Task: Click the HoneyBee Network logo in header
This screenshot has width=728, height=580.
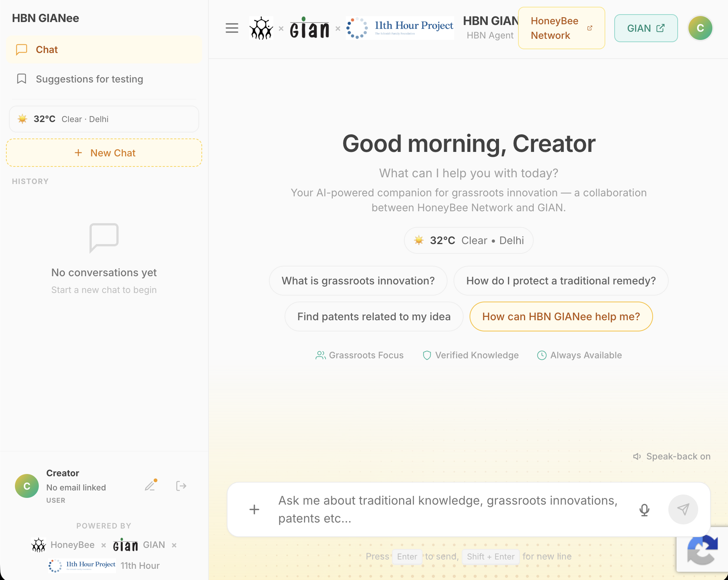Action: click(x=261, y=28)
